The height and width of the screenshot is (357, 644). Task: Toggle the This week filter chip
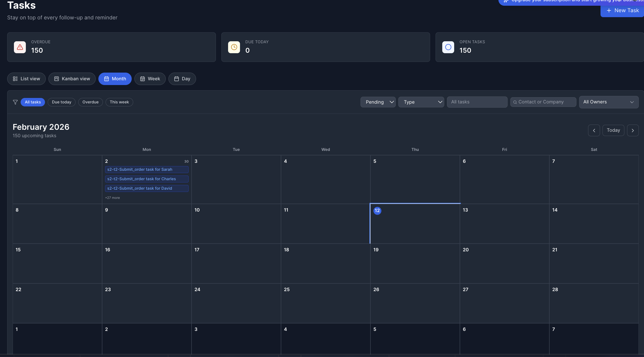[119, 102]
